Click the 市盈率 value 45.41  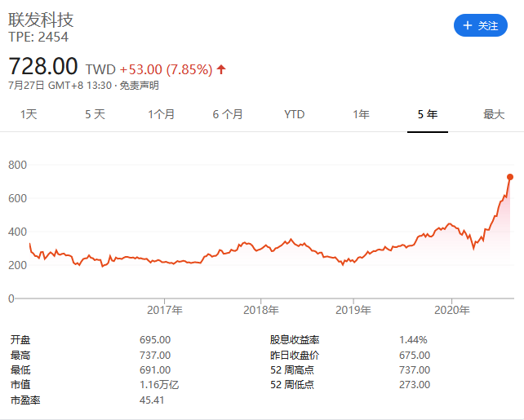(154, 400)
